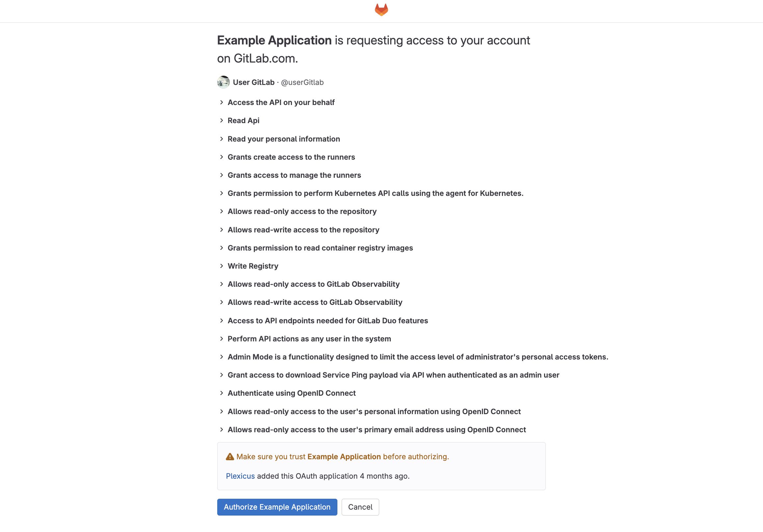763x532 pixels.
Task: Expand Allows read-write access to the repository
Action: click(x=222, y=229)
